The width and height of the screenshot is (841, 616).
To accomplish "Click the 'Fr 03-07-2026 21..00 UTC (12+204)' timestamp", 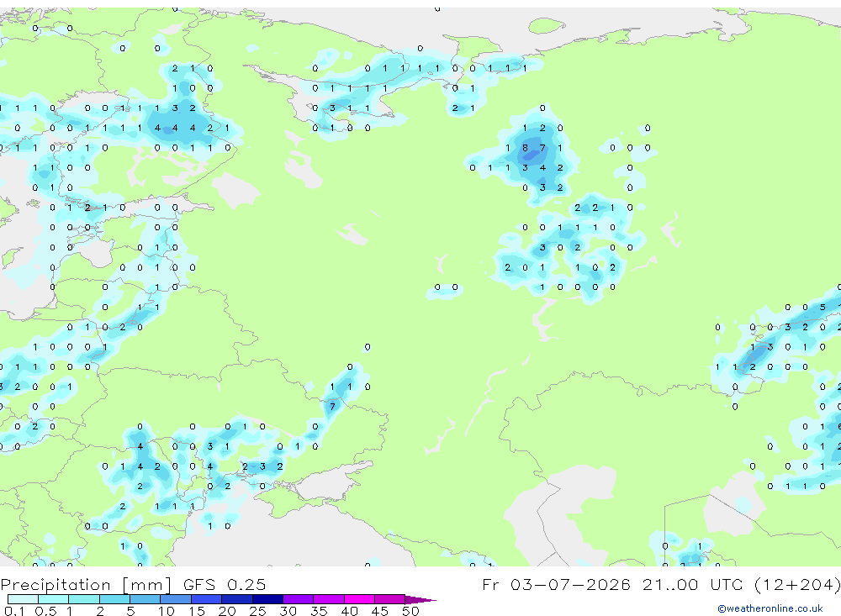I will (661, 584).
